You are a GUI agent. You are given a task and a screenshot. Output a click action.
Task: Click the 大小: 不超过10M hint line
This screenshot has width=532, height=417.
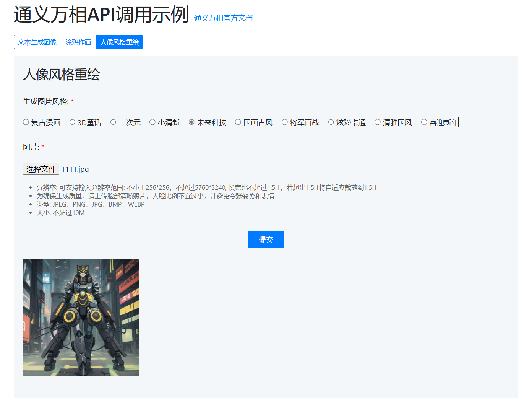pos(60,213)
